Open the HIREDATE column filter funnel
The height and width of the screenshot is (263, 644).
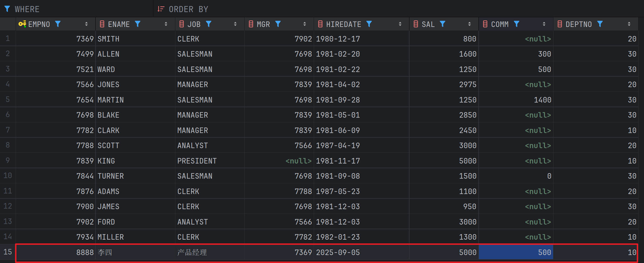point(369,24)
